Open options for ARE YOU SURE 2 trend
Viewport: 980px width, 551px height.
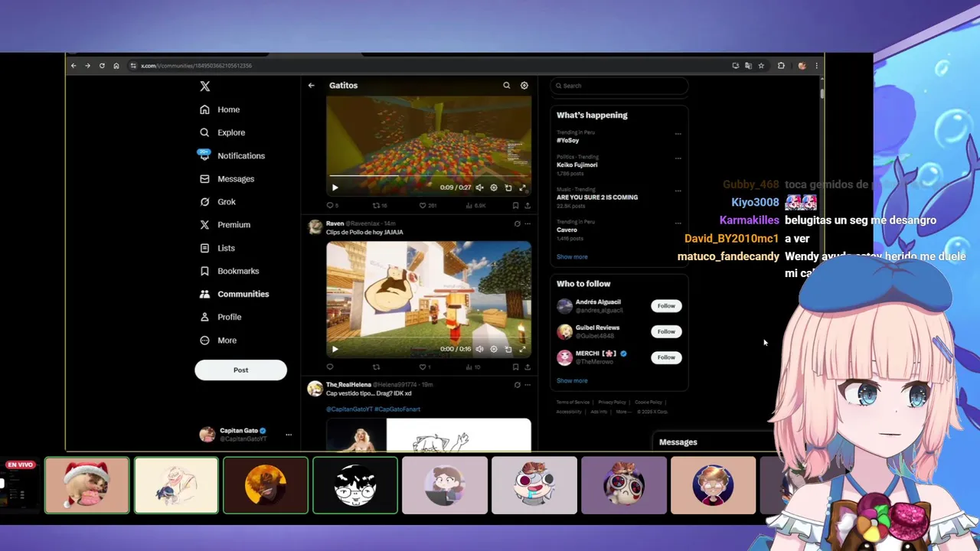pyautogui.click(x=678, y=191)
